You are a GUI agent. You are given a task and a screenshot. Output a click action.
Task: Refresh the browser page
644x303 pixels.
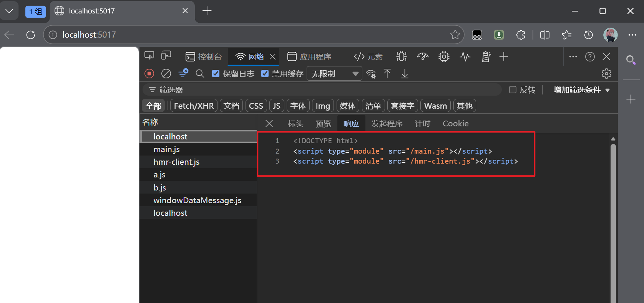(x=31, y=35)
